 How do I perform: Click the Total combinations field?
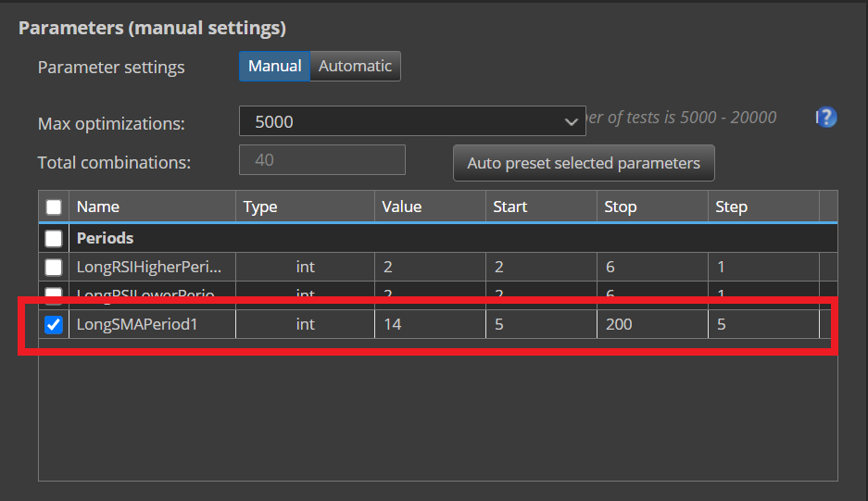[322, 160]
